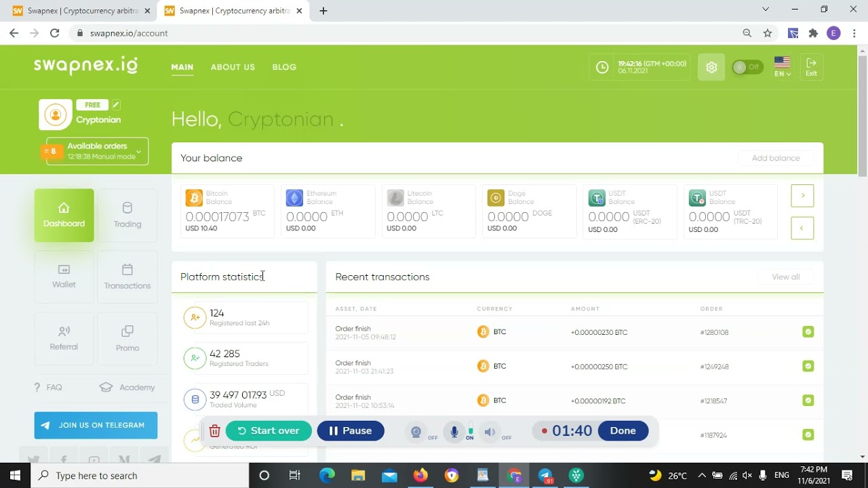Open Telegram from the taskbar
Image resolution: width=868 pixels, height=488 pixels.
click(x=546, y=475)
